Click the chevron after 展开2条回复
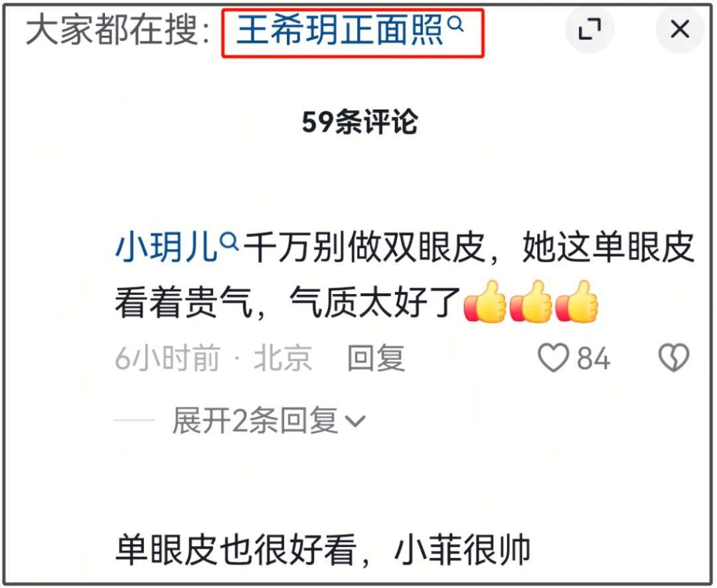The image size is (717, 588). point(356,421)
